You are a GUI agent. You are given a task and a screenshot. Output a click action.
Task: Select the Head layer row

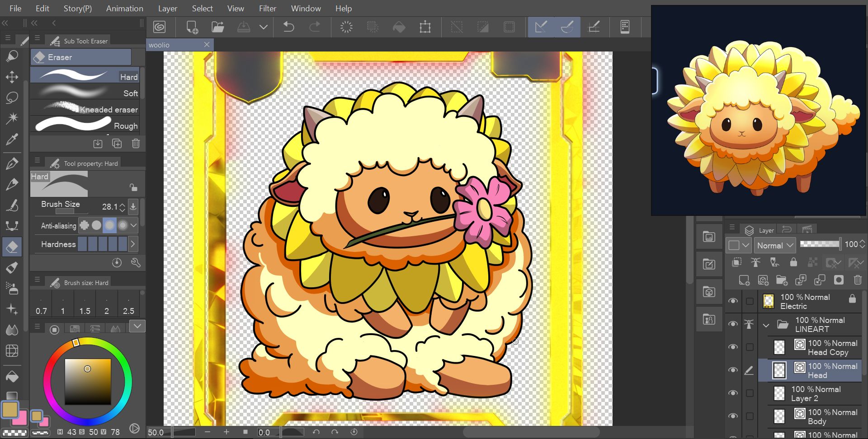pyautogui.click(x=809, y=370)
